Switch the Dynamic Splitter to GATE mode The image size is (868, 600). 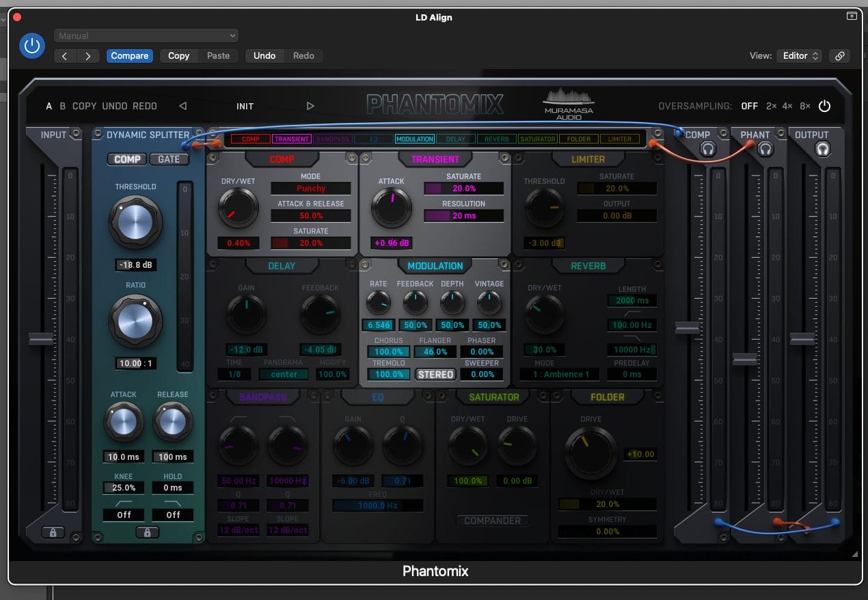(x=169, y=159)
